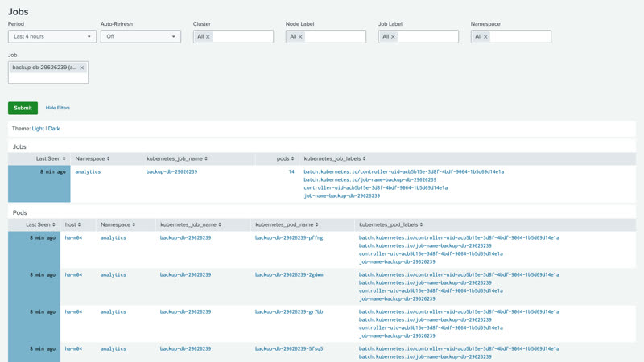The image size is (644, 362).
Task: Click job-name=backup-db-29626239 label in Jobs table
Action: (341, 196)
